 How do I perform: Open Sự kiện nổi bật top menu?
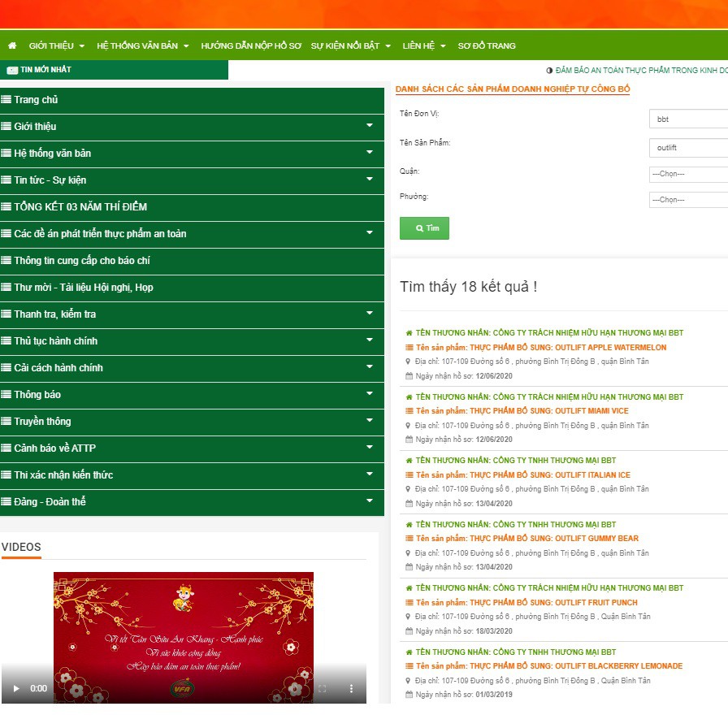coord(350,45)
